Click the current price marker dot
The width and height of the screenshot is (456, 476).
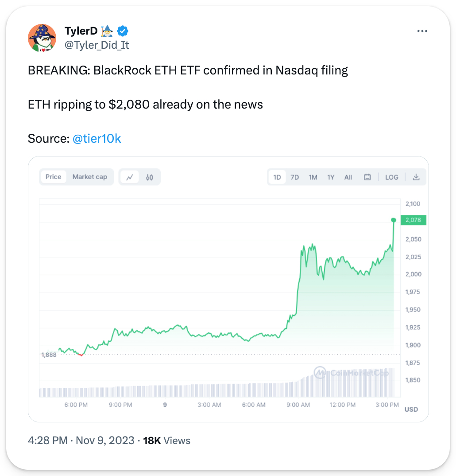point(393,220)
